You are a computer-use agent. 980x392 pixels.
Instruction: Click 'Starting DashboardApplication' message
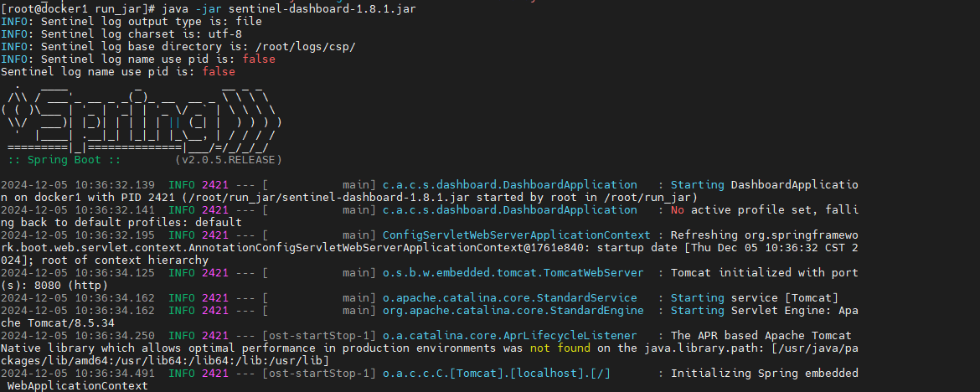[765, 184]
